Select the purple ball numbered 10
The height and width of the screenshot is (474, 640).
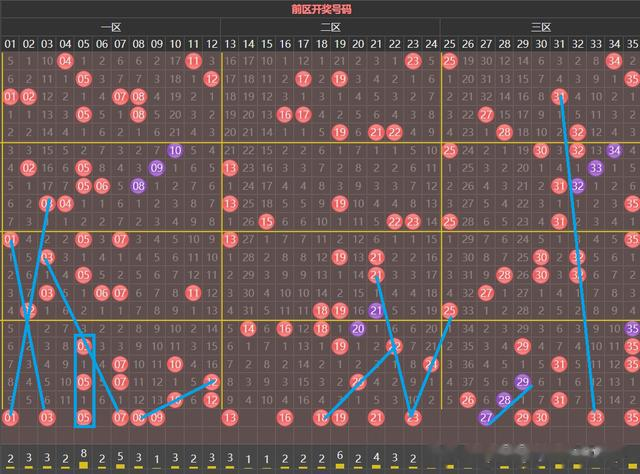(175, 150)
